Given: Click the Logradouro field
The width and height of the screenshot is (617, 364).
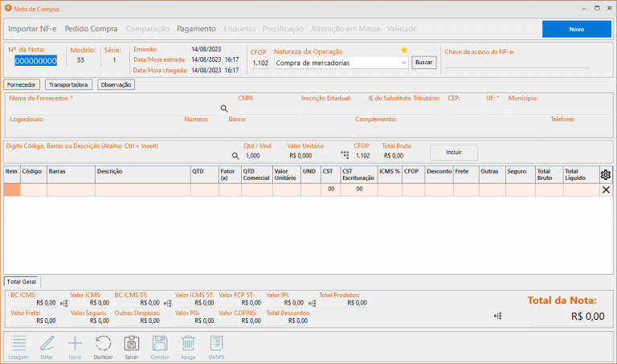Looking at the screenshot, I should 96,129.
